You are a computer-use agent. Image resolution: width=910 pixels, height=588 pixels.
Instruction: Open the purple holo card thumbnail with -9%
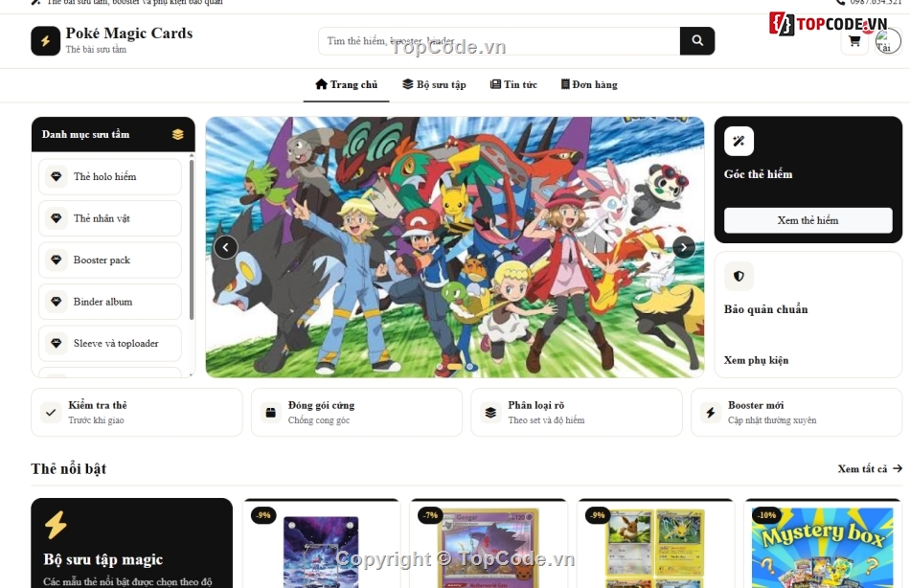pyautogui.click(x=321, y=552)
